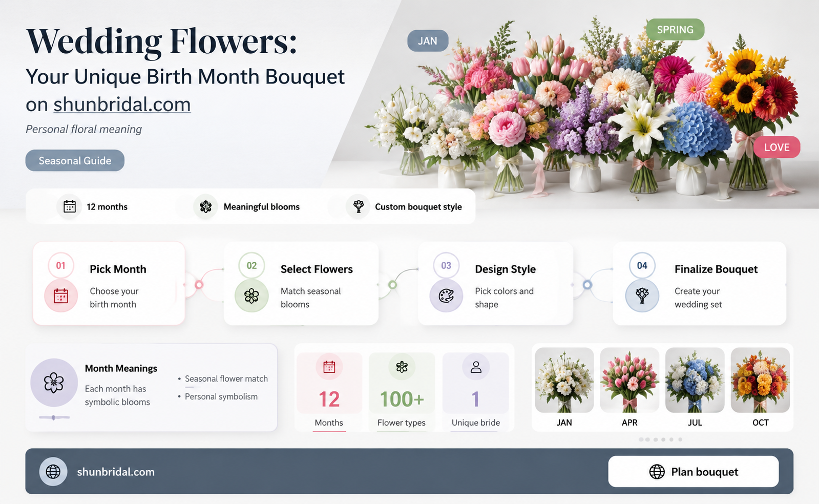The height and width of the screenshot is (504, 819).
Task: Click the 02 step number circle
Action: pyautogui.click(x=251, y=265)
